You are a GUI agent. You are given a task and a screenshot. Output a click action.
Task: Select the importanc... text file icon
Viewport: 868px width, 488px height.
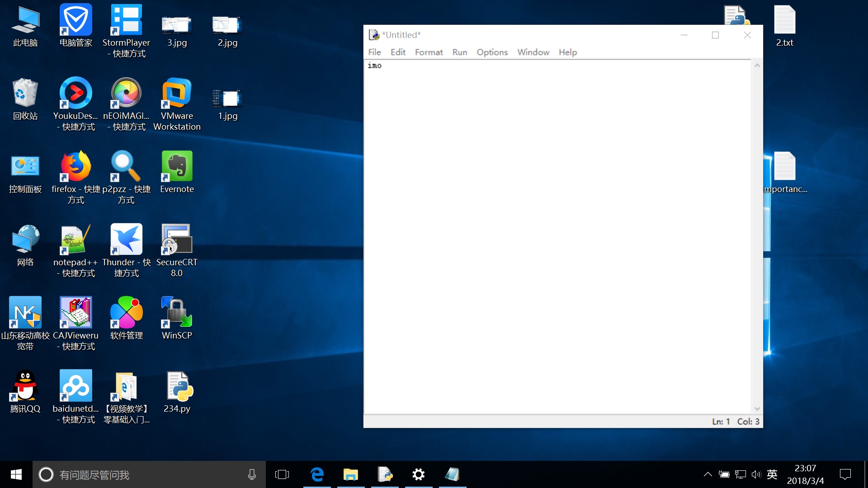click(786, 173)
